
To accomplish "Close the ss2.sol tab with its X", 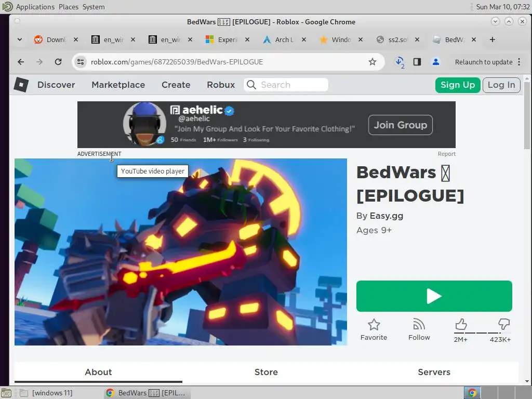I will pos(417,39).
